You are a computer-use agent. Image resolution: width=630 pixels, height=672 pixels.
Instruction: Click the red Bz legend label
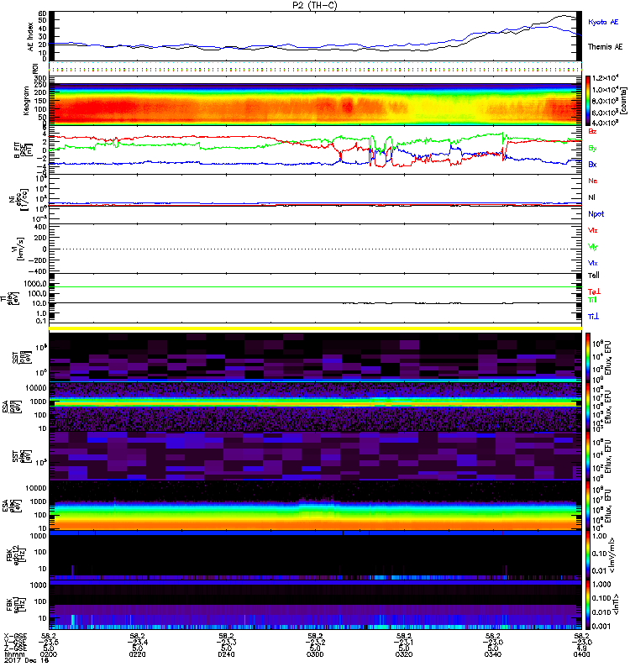pyautogui.click(x=593, y=131)
